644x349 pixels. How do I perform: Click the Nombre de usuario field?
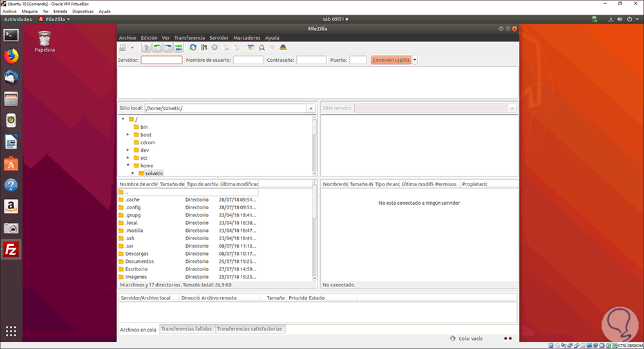click(x=248, y=60)
